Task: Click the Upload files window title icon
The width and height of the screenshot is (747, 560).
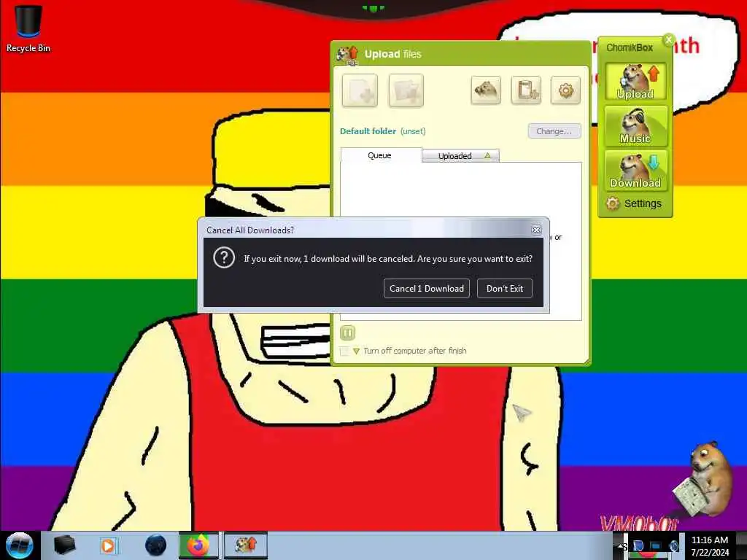Action: [x=347, y=55]
